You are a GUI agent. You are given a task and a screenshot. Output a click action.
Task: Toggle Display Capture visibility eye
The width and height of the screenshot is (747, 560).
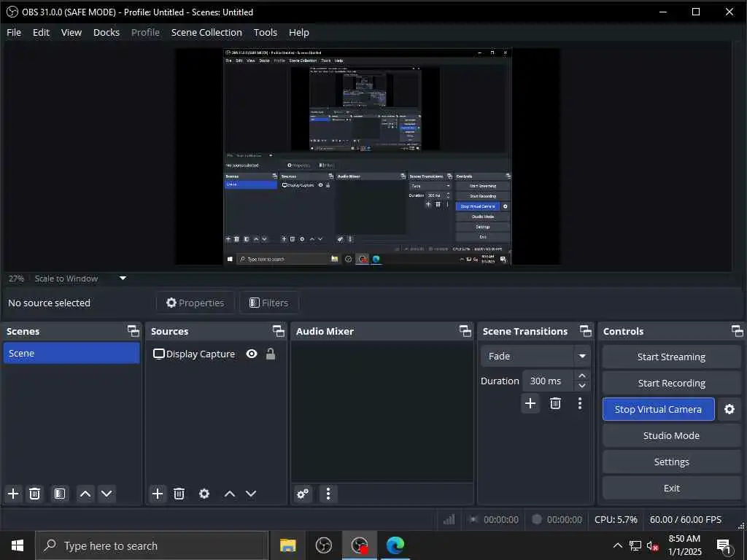pyautogui.click(x=252, y=354)
